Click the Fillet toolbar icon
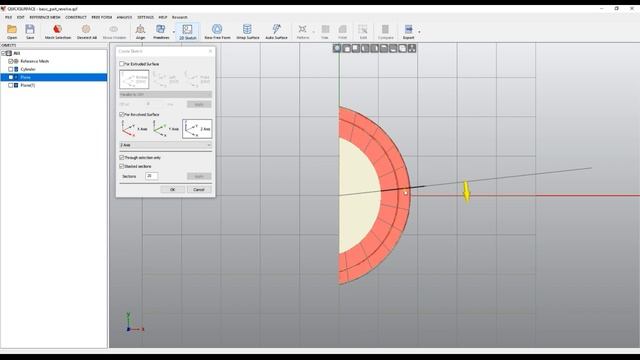 (x=342, y=32)
